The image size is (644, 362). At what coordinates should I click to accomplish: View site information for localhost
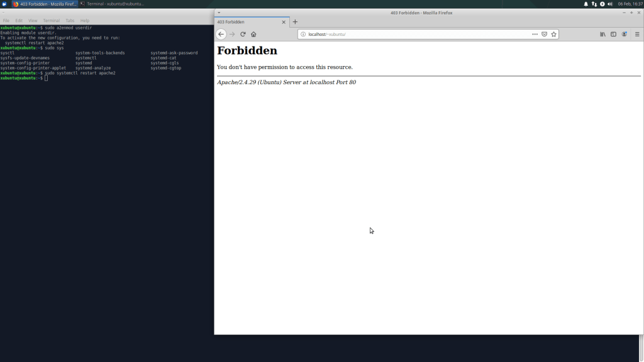[303, 34]
